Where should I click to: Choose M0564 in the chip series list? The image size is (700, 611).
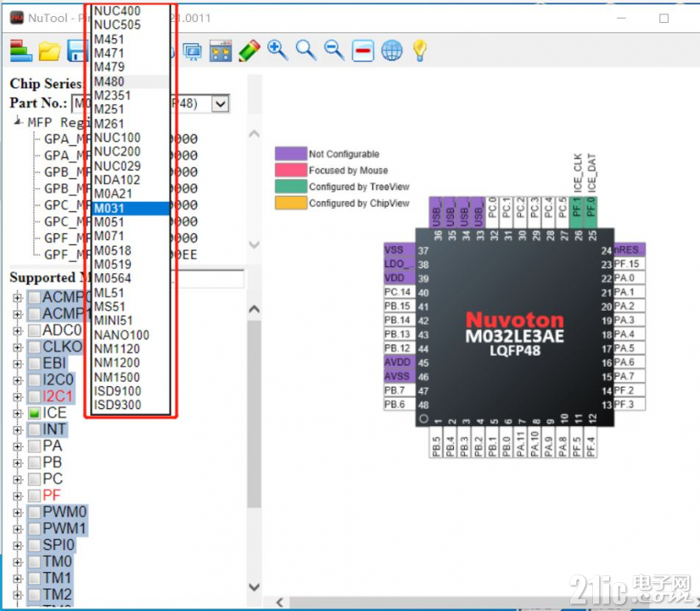pyautogui.click(x=131, y=278)
